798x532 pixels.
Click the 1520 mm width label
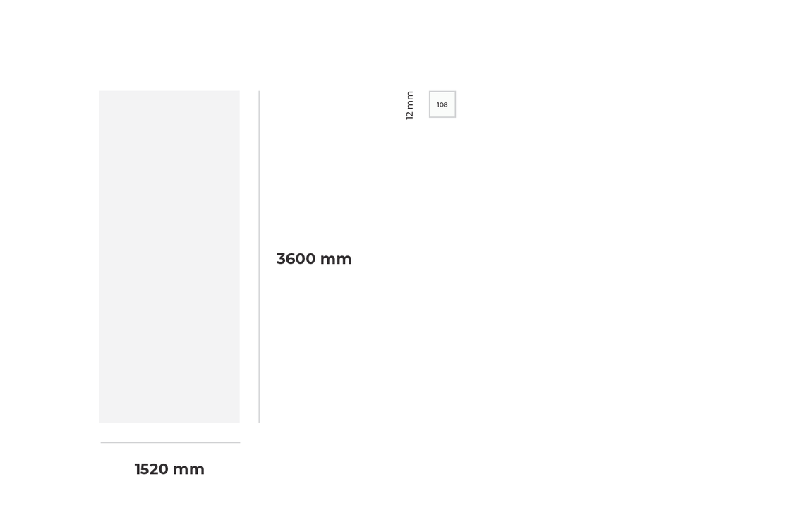tap(169, 469)
